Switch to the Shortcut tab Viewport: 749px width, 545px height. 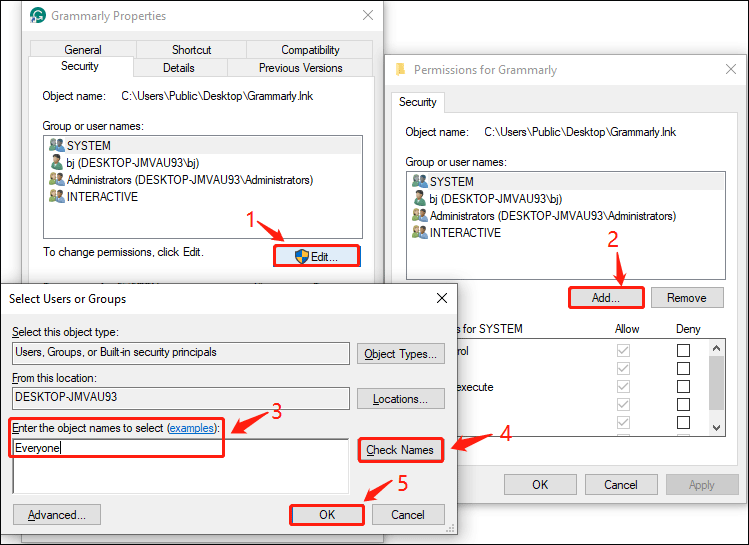pos(192,50)
